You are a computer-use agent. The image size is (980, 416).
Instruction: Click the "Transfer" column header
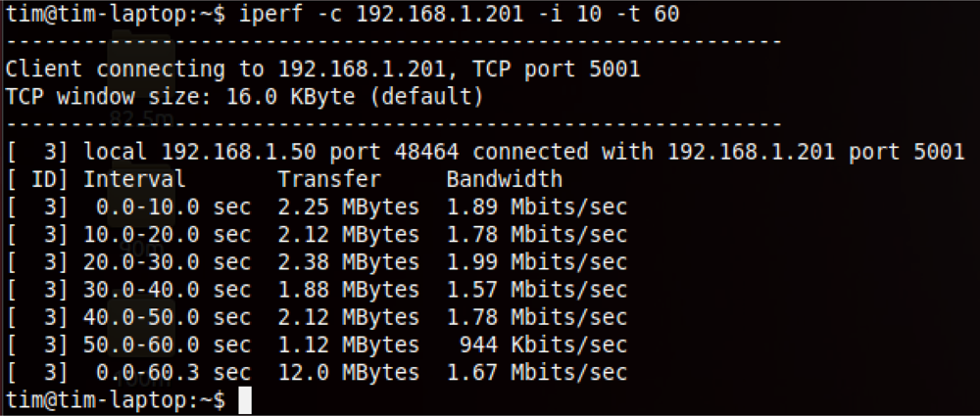point(328,180)
